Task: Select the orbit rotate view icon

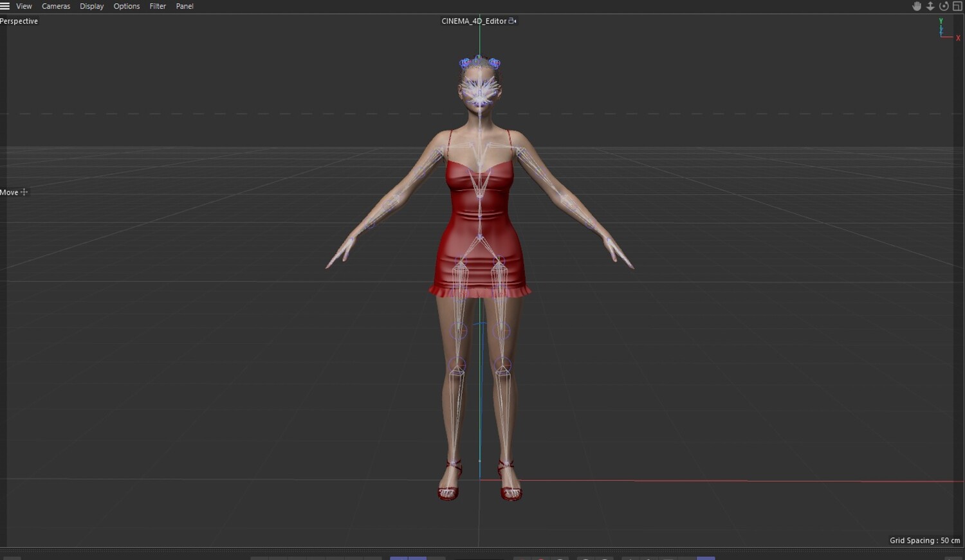Action: pos(944,6)
